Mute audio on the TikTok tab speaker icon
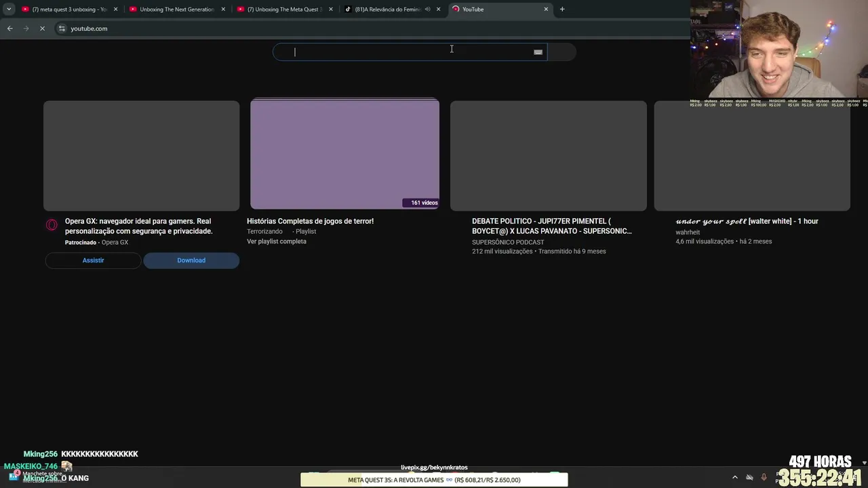 click(x=427, y=9)
